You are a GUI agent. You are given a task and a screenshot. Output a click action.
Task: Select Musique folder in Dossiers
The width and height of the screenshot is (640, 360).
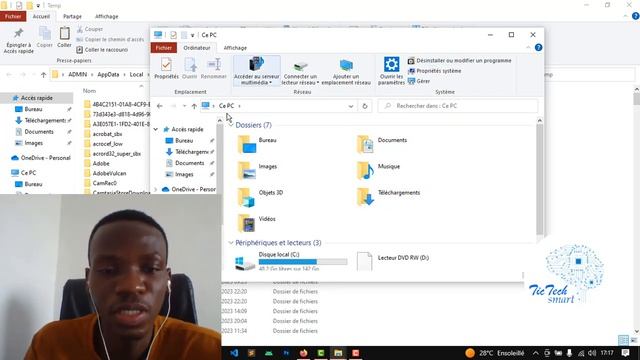(x=378, y=170)
